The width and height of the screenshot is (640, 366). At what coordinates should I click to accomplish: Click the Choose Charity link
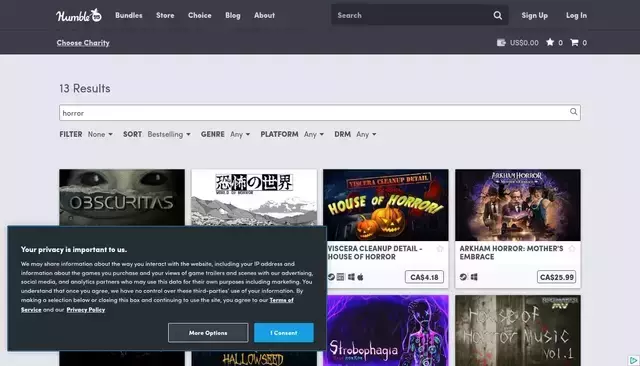pyautogui.click(x=83, y=42)
